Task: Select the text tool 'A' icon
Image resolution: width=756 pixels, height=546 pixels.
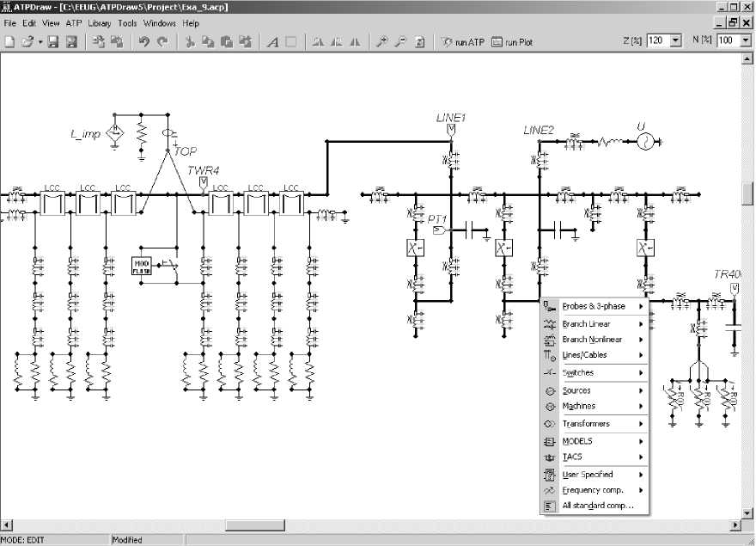Action: [x=272, y=41]
